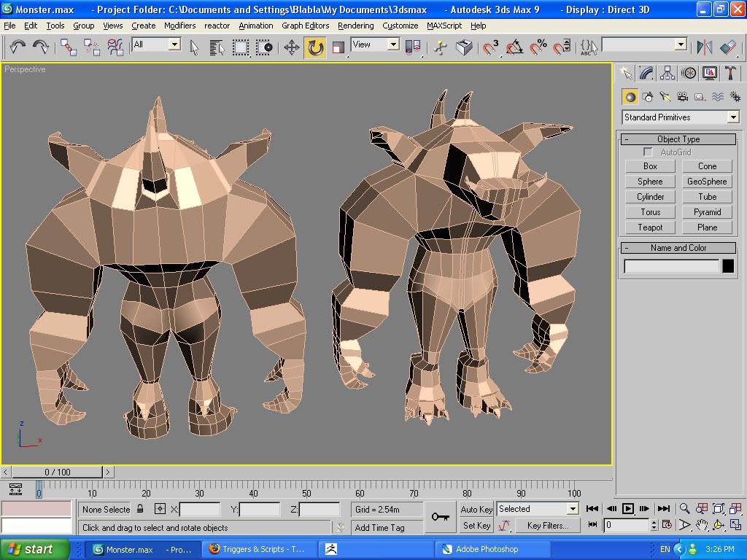Click the Undo arrow in main toolbar
The width and height of the screenshot is (747, 560).
tap(18, 47)
